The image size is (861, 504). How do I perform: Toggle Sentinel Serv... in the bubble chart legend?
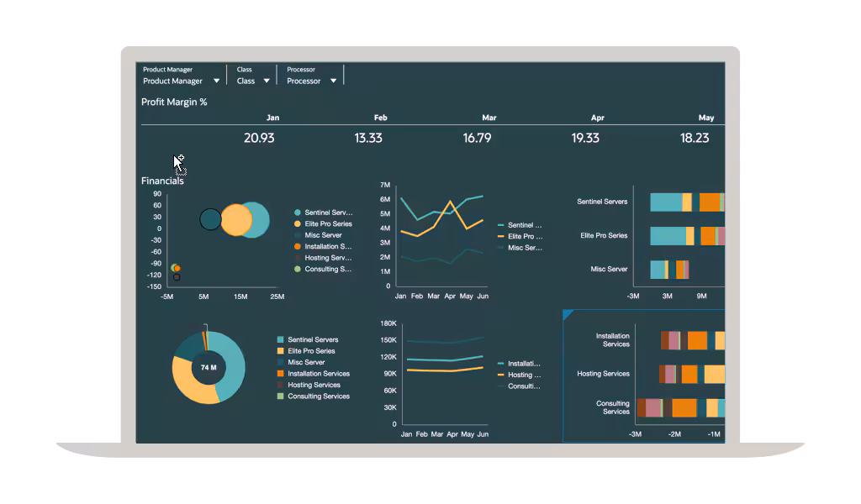point(324,213)
